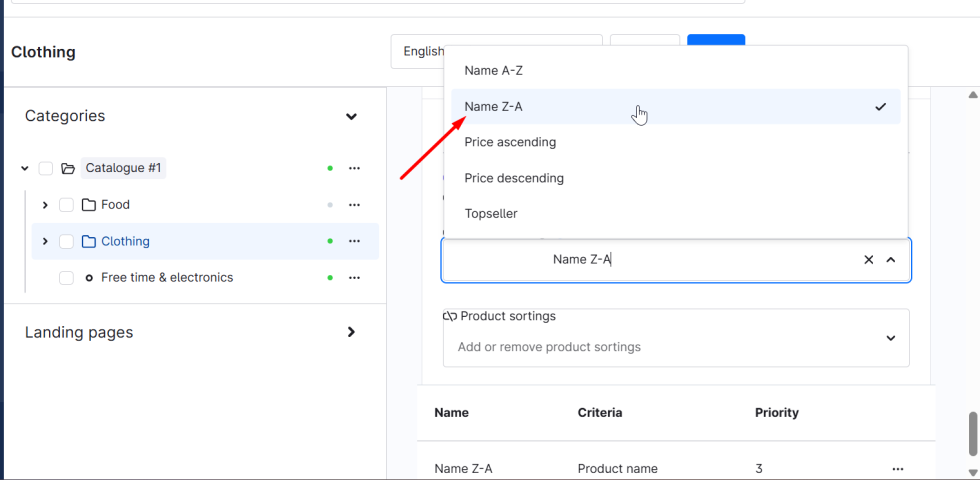980x480 pixels.
Task: Choose Topseller from the sorting list
Action: 491,214
